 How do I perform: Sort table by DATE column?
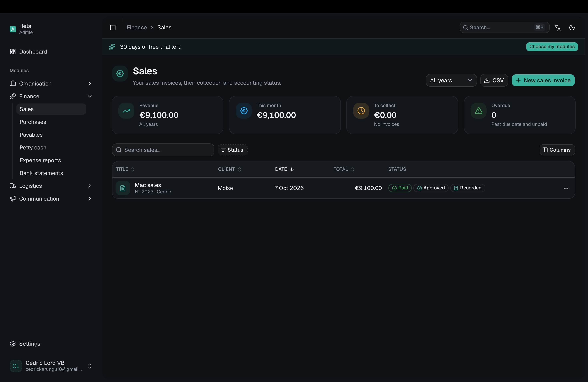tap(284, 169)
